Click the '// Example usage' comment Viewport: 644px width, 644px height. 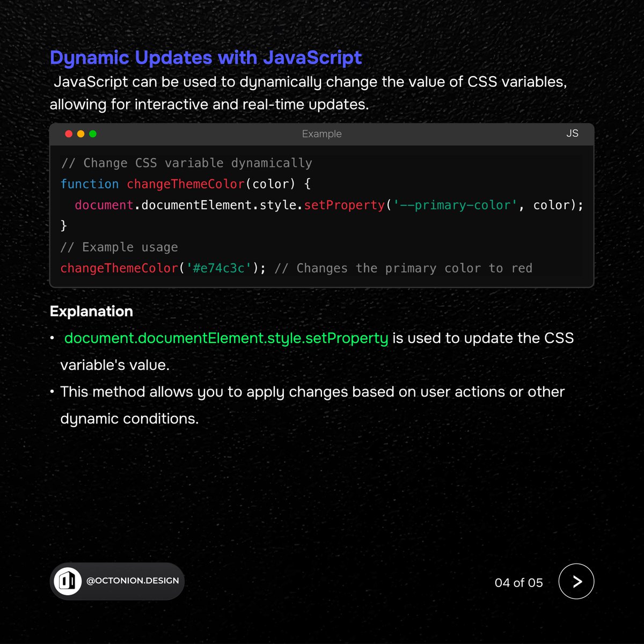(119, 247)
